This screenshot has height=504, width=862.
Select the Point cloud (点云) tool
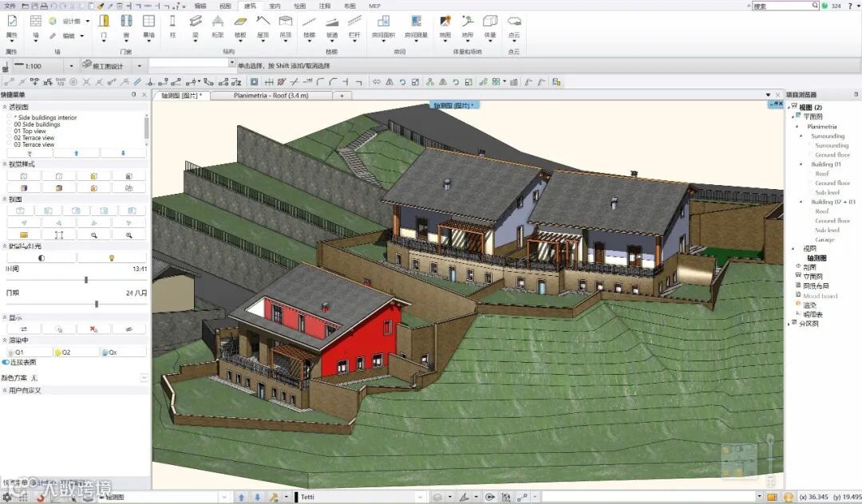(514, 27)
